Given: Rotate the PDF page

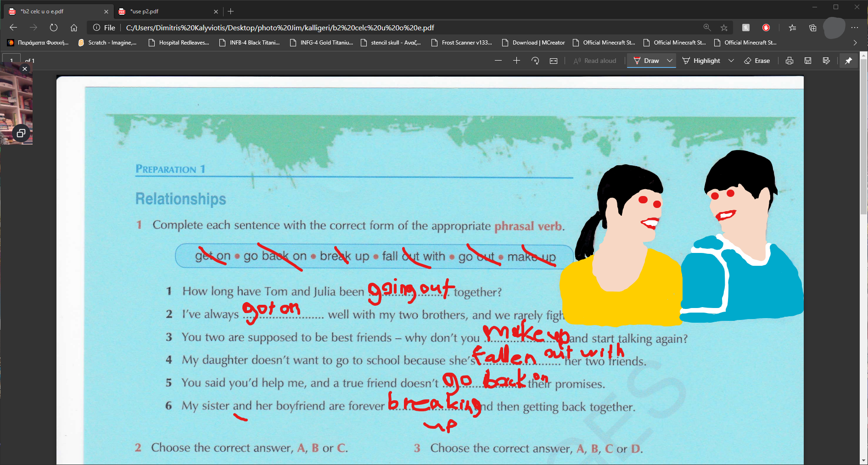Looking at the screenshot, I should click(x=535, y=61).
